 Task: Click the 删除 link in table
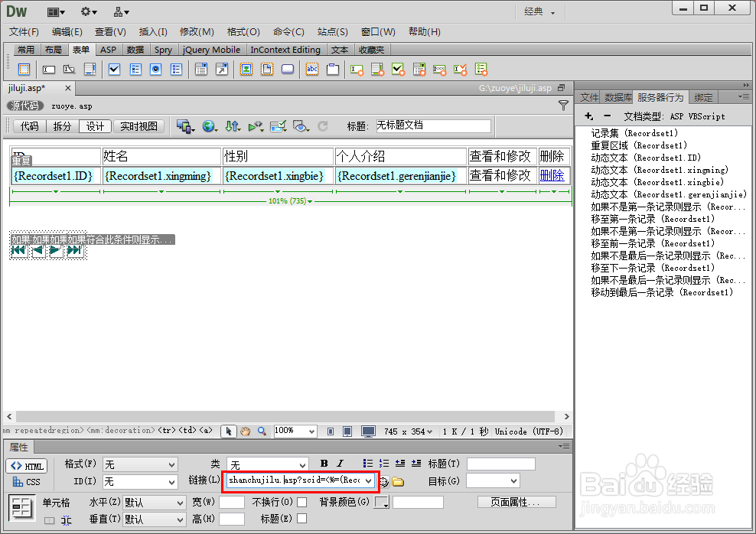click(552, 175)
